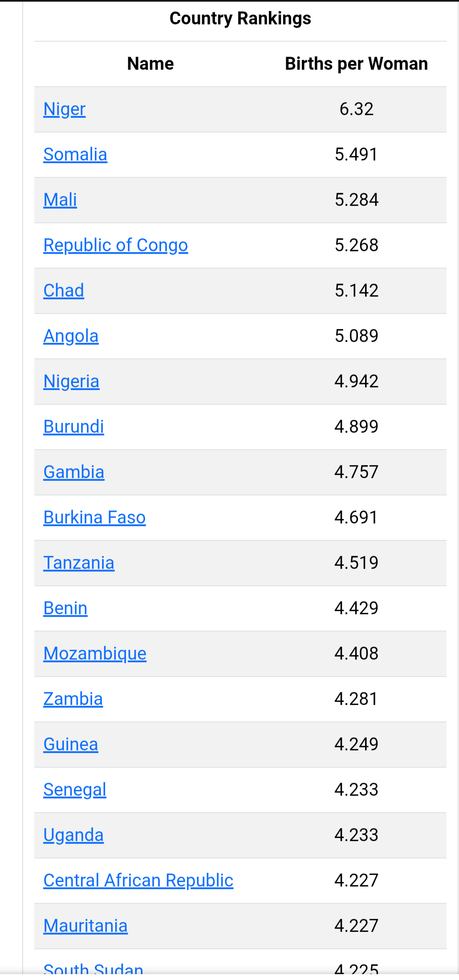Select the Burundi link
This screenshot has width=459, height=980.
pyautogui.click(x=73, y=427)
